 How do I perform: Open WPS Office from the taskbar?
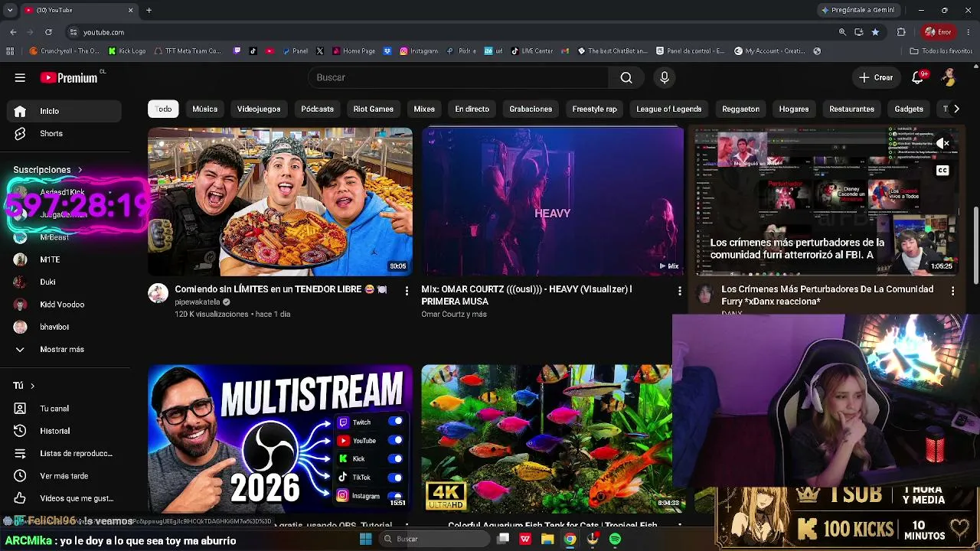pyautogui.click(x=525, y=539)
